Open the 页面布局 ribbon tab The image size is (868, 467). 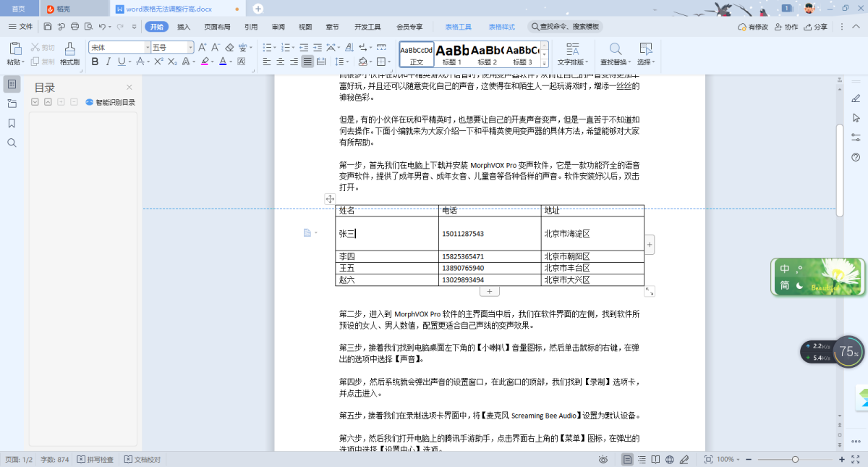click(x=217, y=27)
